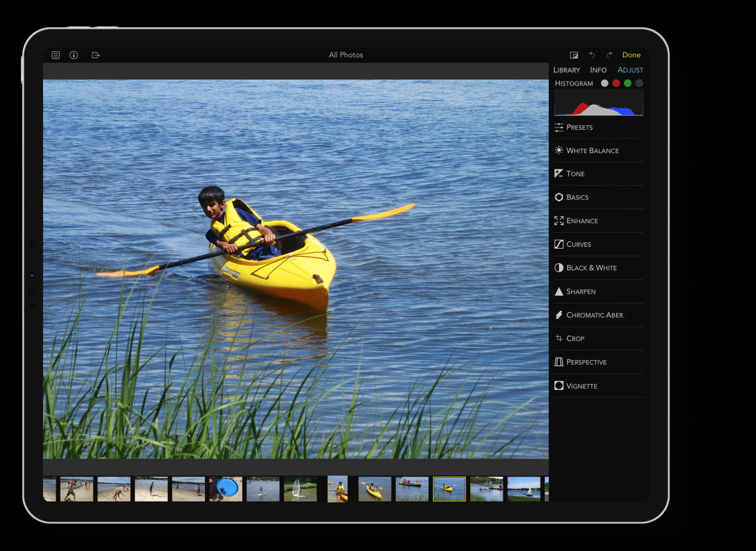Screen dimensions: 756x551
Task: Click the info circle icon
Action: (74, 55)
